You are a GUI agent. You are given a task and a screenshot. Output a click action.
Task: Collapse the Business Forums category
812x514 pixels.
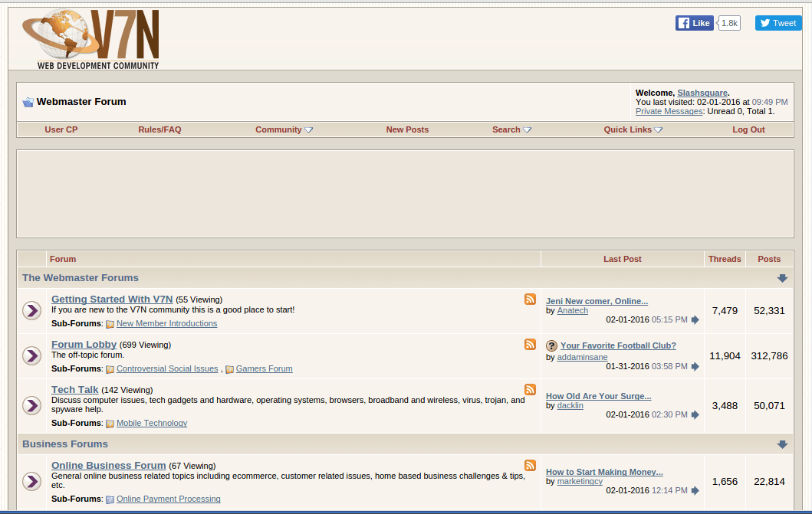782,444
